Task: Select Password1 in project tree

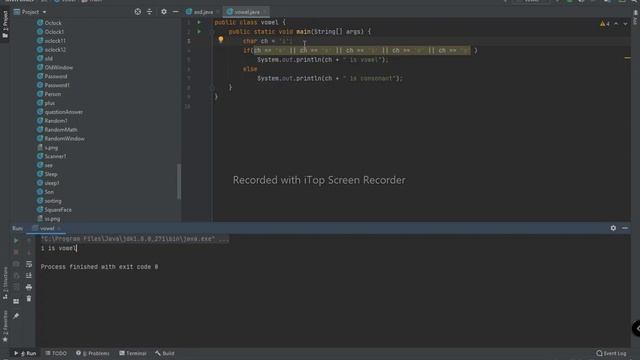Action: coord(53,85)
